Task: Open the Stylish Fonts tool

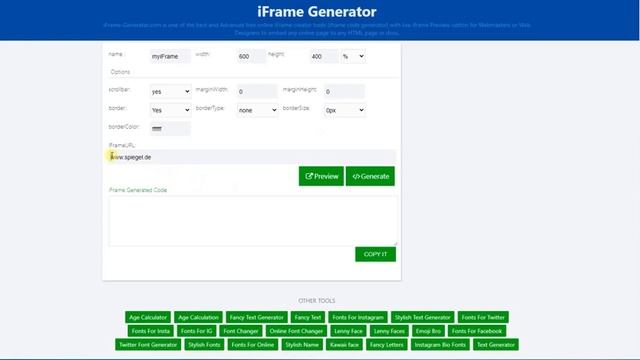Action: pos(204,345)
